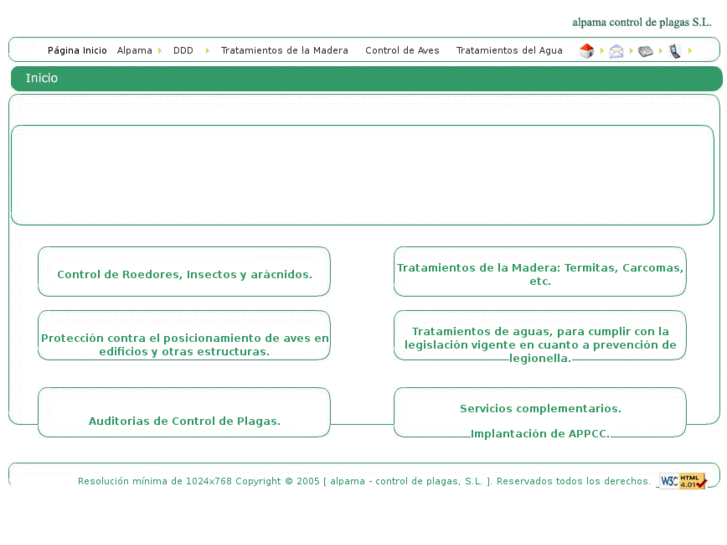Expand the arrow next to Alpama
Viewport: 727px width, 545px height.
point(159,51)
